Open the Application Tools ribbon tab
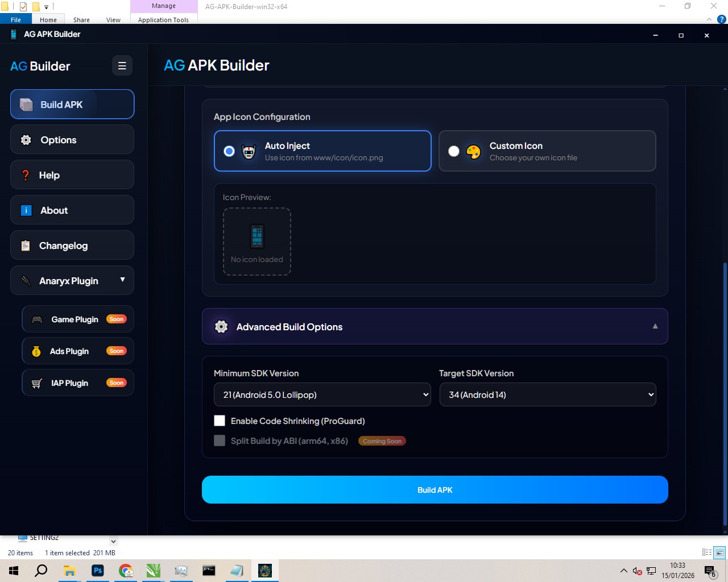 [x=163, y=19]
